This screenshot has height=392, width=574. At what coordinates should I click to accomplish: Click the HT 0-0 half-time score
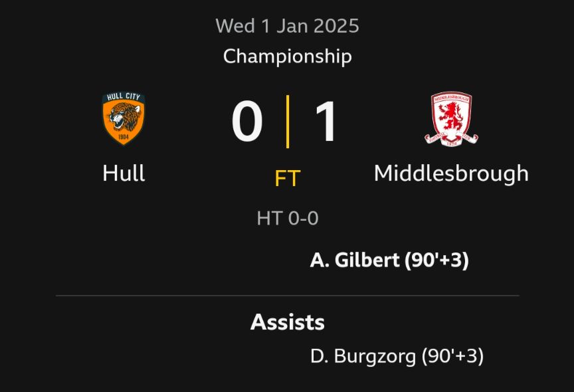pos(288,218)
